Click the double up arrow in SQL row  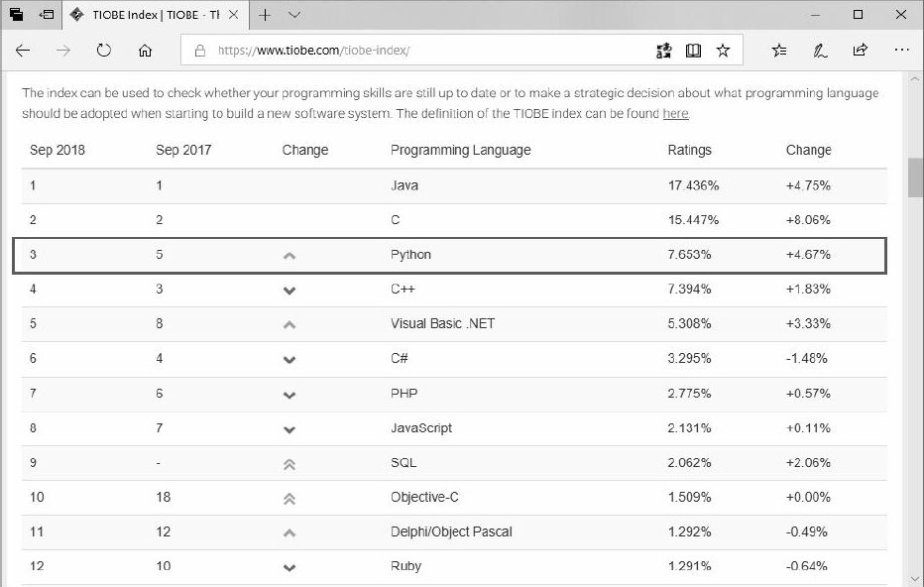289,464
